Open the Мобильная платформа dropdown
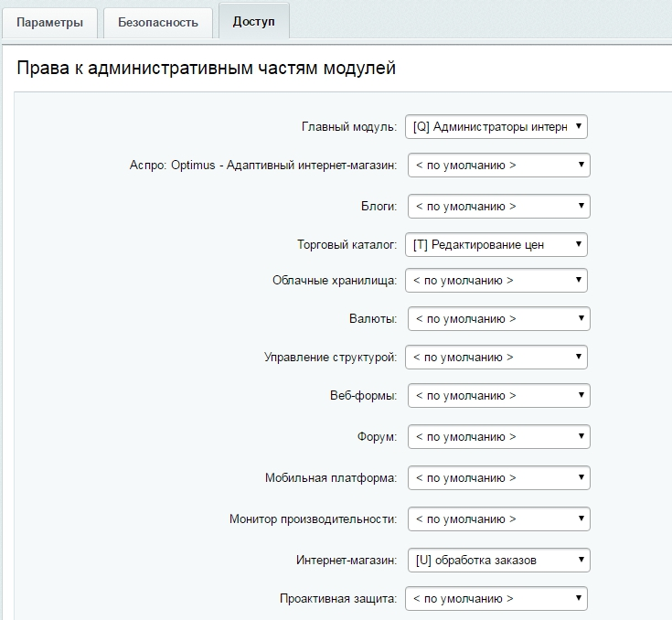Screen dimensions: 672x620 pos(499,477)
